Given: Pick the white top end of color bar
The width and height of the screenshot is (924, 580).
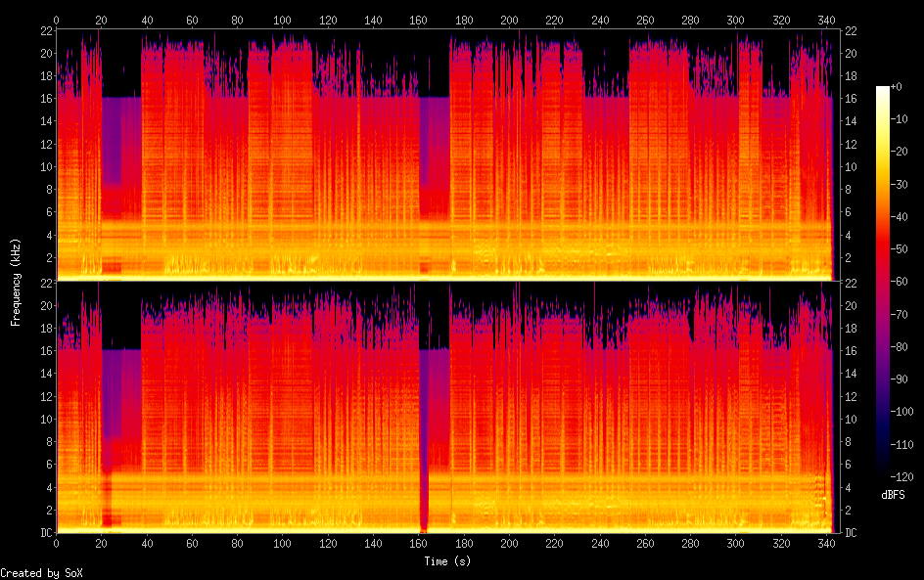Looking at the screenshot, I should (x=883, y=90).
